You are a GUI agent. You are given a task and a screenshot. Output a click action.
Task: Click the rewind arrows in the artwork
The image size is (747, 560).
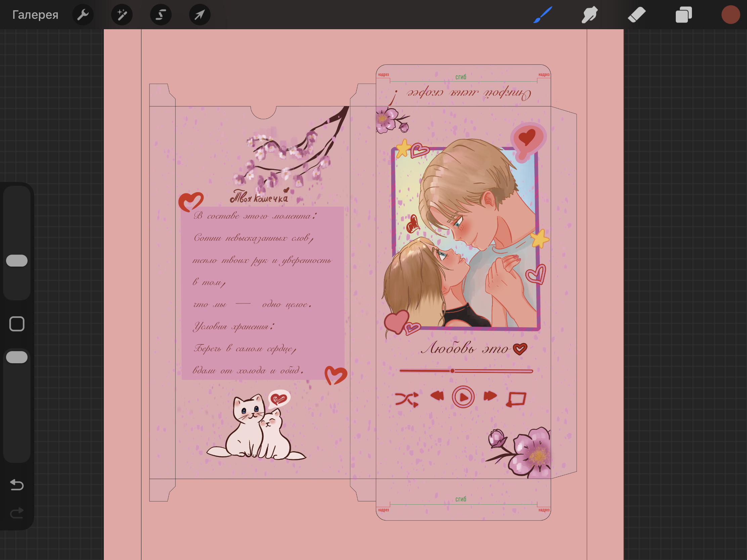tap(437, 395)
